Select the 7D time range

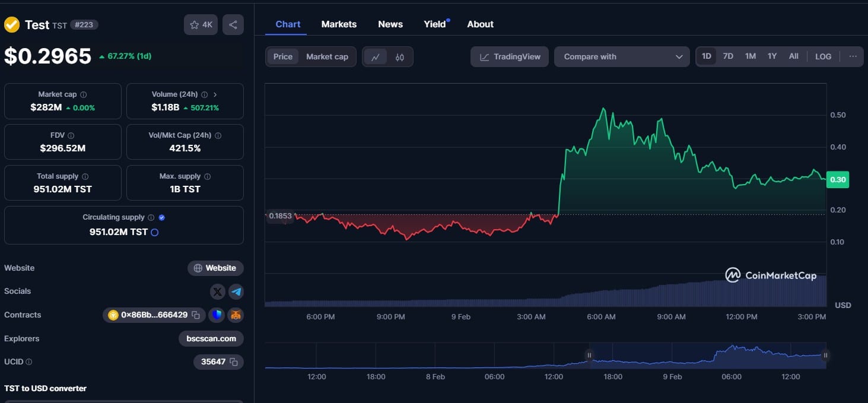tap(728, 56)
